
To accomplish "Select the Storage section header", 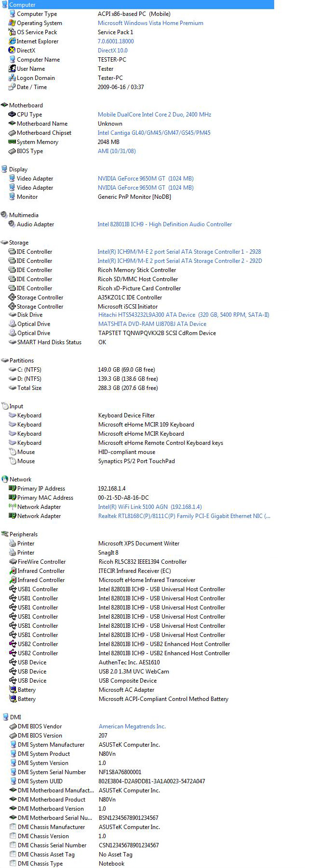I will click(x=19, y=243).
